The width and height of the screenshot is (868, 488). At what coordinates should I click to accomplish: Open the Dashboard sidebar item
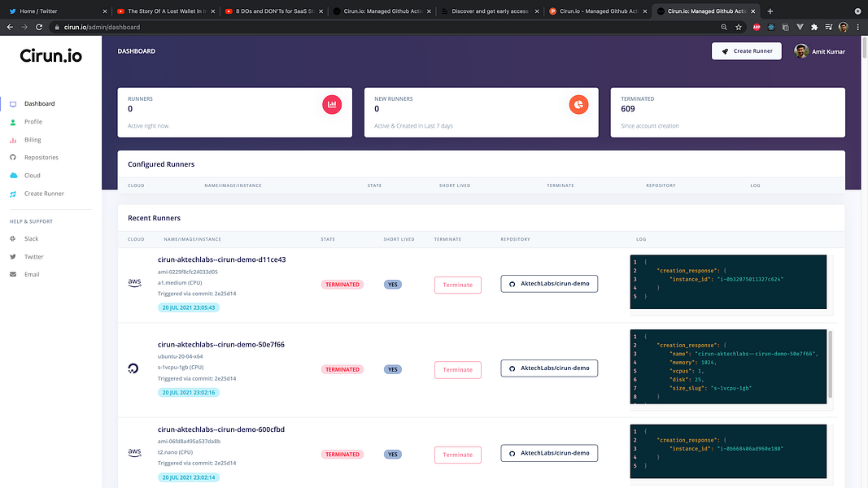[x=39, y=103]
